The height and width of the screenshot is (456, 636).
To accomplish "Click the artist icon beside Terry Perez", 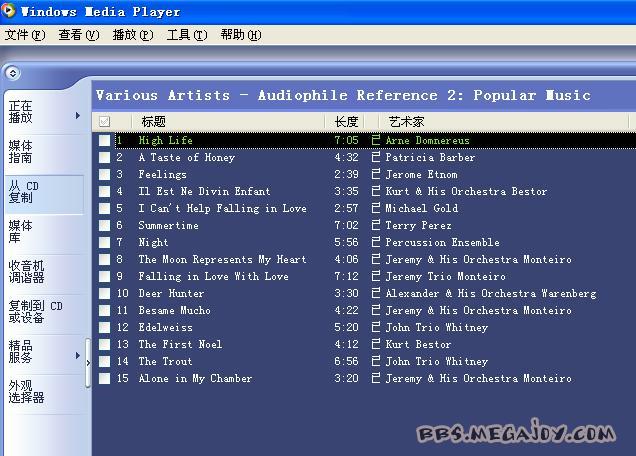I will click(376, 225).
